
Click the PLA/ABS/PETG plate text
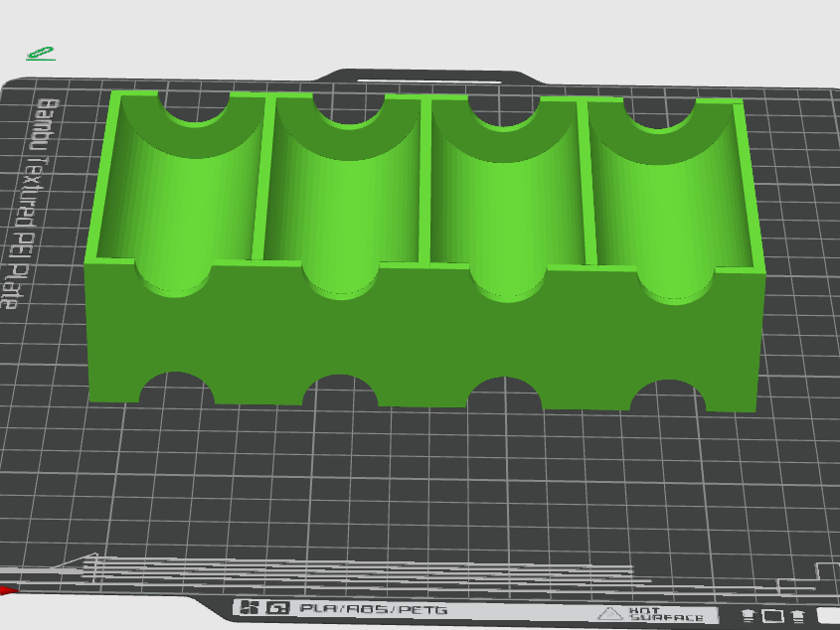coord(374,609)
